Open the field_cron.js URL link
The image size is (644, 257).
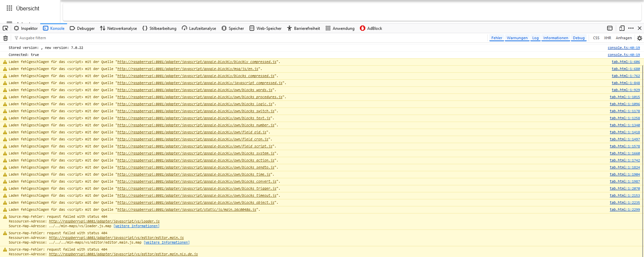(x=193, y=139)
